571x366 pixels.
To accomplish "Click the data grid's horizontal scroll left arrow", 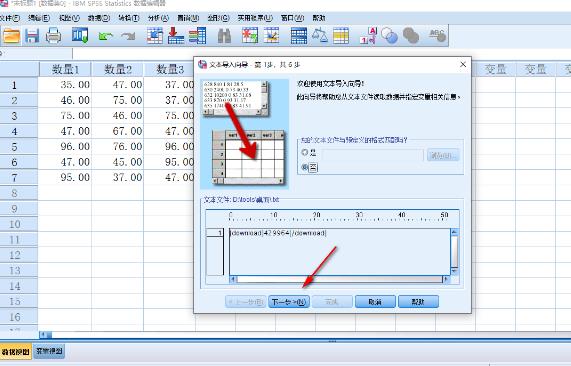I will (x=43, y=334).
